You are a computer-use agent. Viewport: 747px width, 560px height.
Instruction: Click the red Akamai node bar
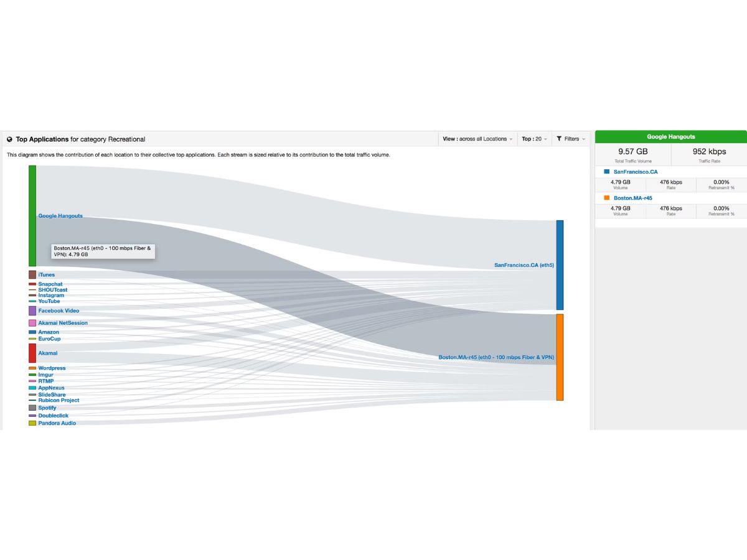coord(32,353)
